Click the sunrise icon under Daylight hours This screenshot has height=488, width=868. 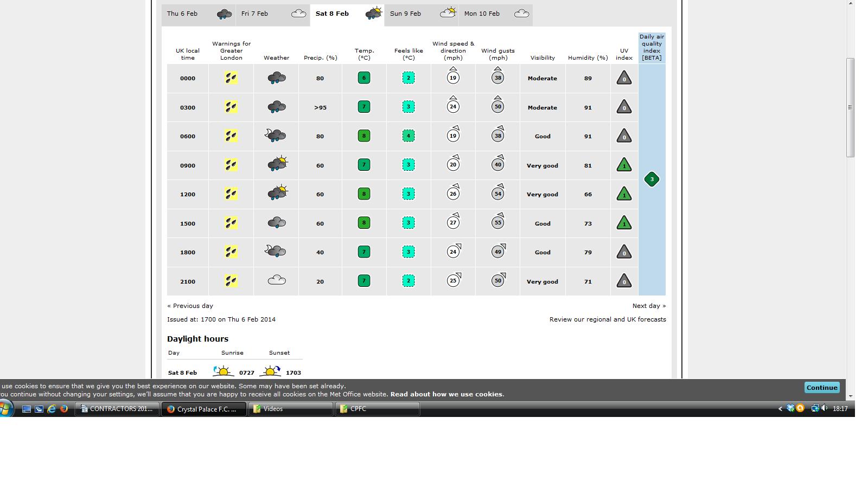(x=223, y=372)
